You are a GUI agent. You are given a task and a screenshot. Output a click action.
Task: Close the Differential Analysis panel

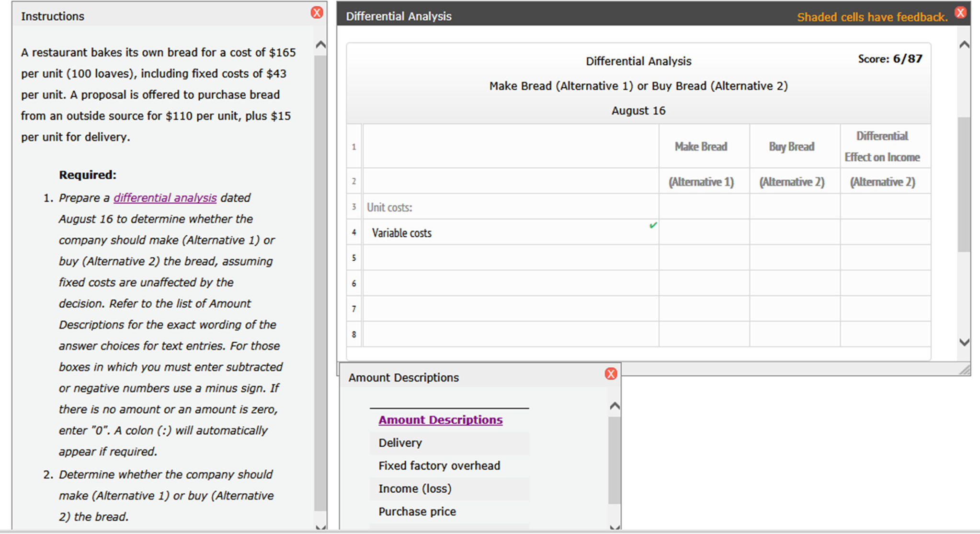961,12
